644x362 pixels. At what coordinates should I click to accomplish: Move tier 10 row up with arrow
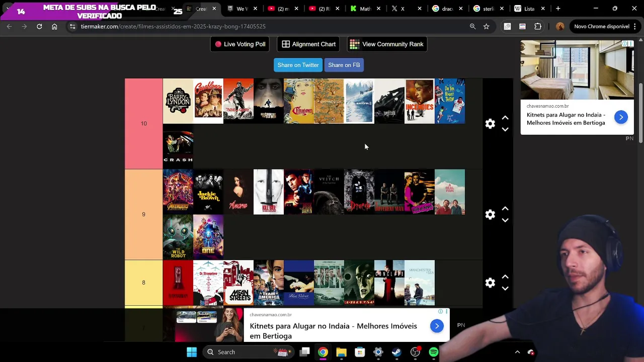click(x=505, y=118)
